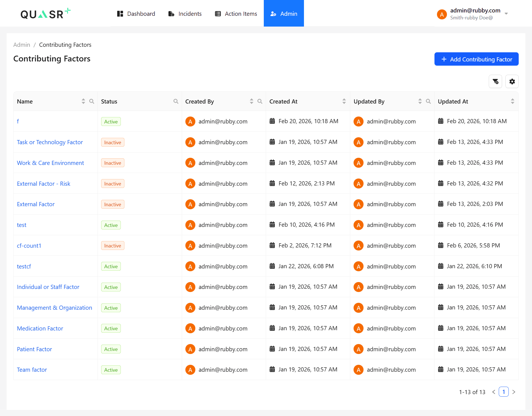Click the QUASR logo

coord(45,14)
